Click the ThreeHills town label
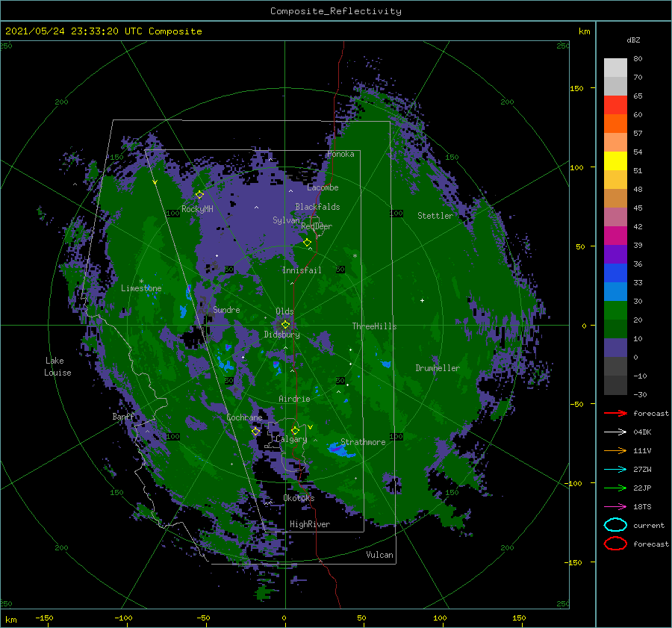This screenshot has height=628, width=672. point(374,326)
